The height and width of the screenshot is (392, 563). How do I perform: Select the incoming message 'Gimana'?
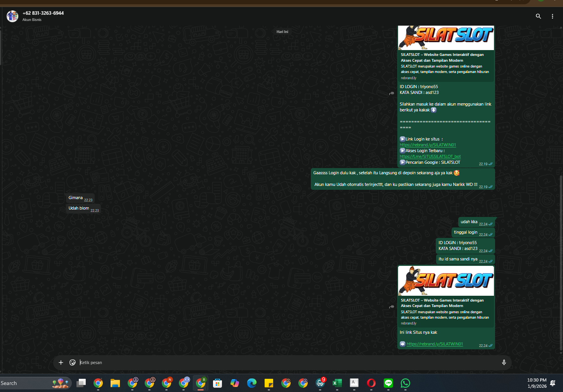coord(80,198)
